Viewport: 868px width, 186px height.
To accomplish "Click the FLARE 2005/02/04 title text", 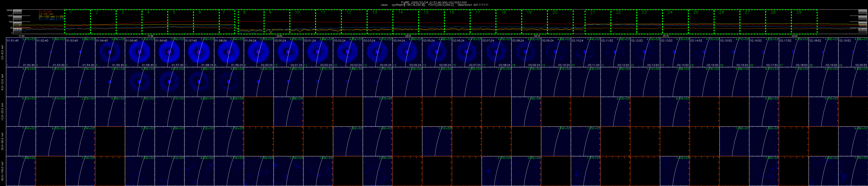I will [x=434, y=2].
